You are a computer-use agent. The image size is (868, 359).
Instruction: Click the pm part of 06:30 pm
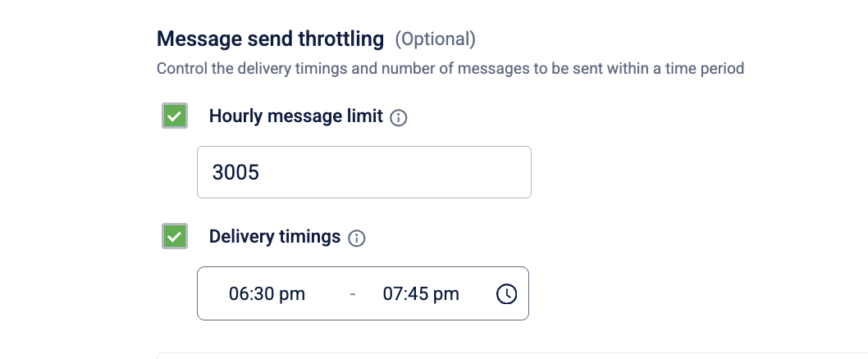coord(292,295)
